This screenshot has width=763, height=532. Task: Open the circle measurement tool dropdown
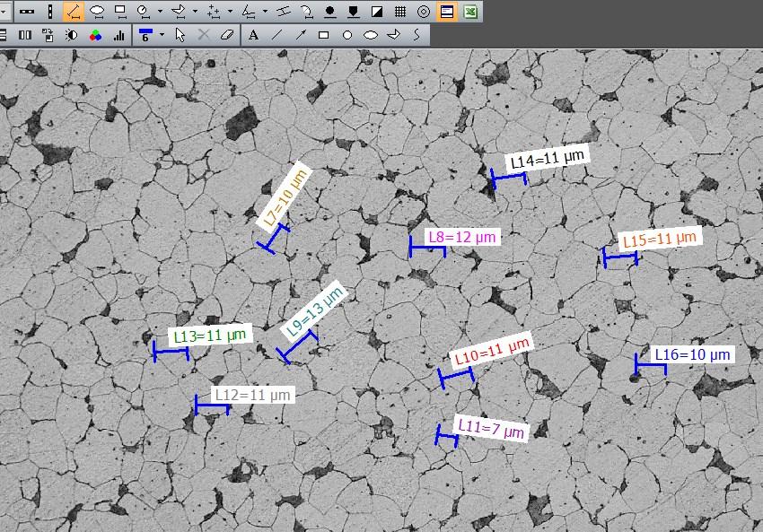[x=160, y=11]
